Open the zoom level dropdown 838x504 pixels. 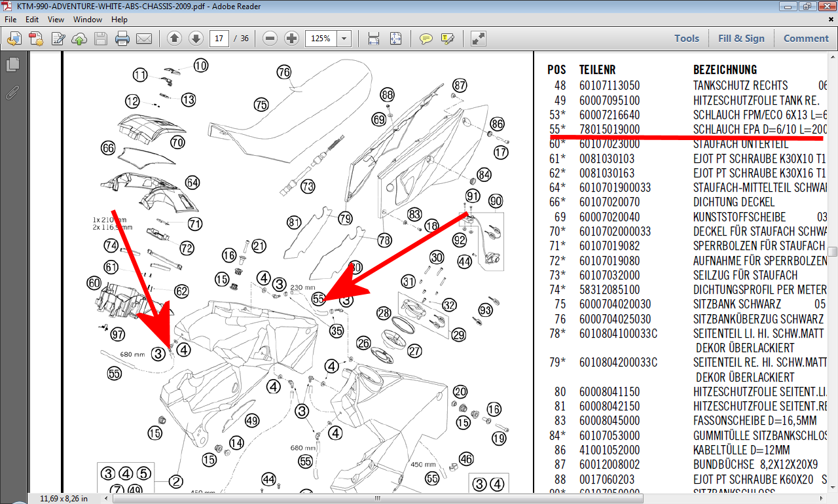point(344,39)
